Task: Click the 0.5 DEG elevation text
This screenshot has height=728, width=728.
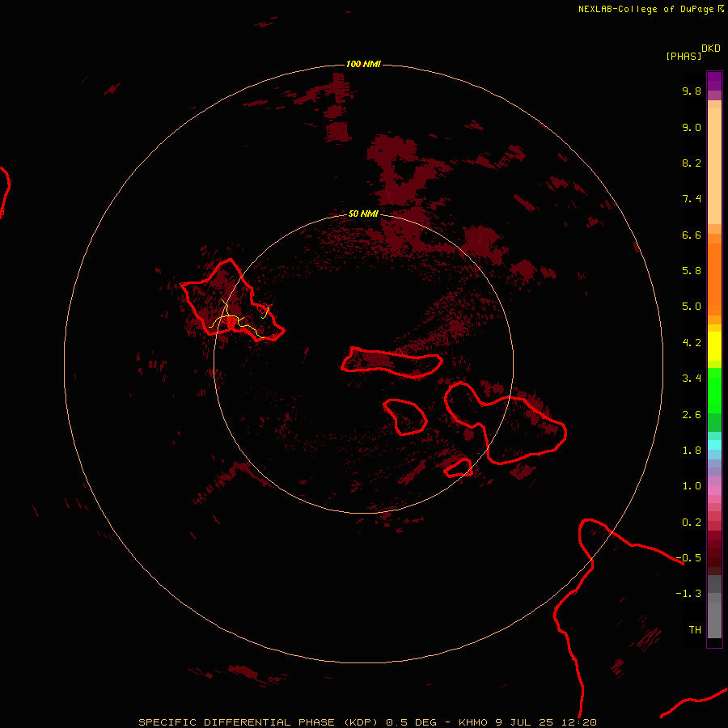Action: 412,722
